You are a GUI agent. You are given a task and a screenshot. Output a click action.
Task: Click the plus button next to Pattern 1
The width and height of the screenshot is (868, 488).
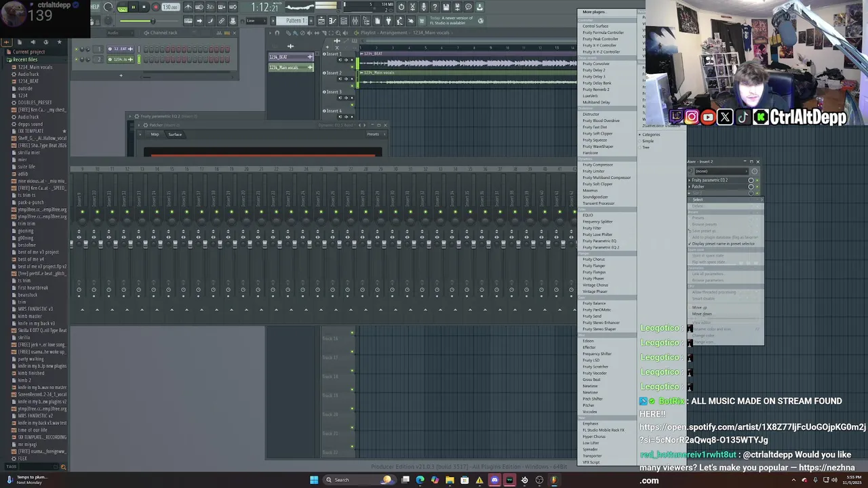[x=312, y=21]
